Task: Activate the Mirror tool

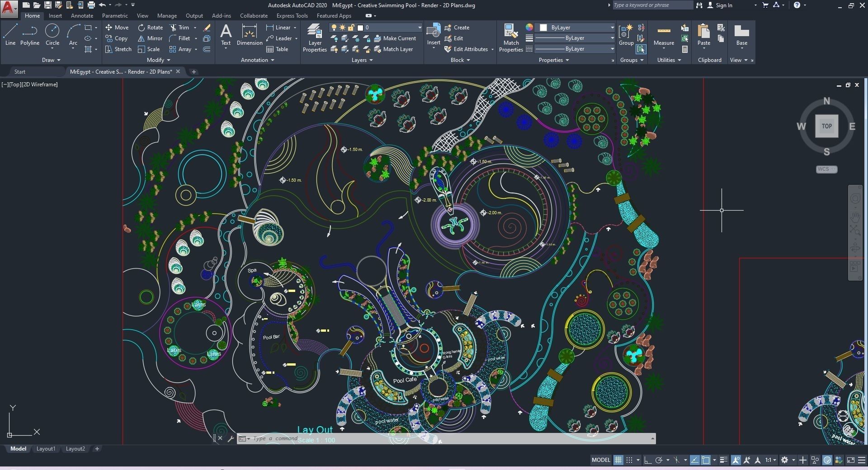Action: [x=150, y=38]
